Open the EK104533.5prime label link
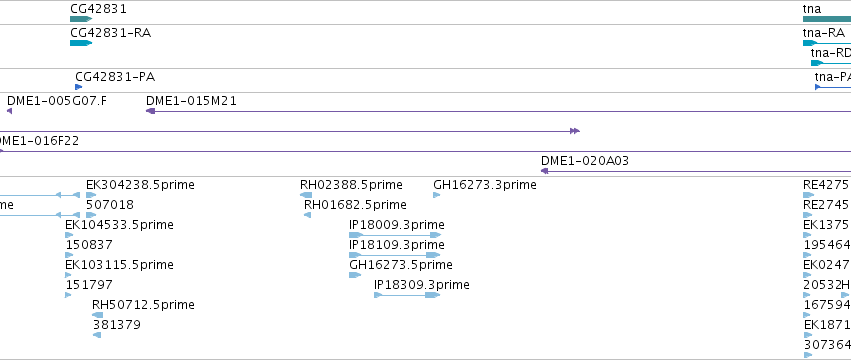851x360 pixels. 119,225
